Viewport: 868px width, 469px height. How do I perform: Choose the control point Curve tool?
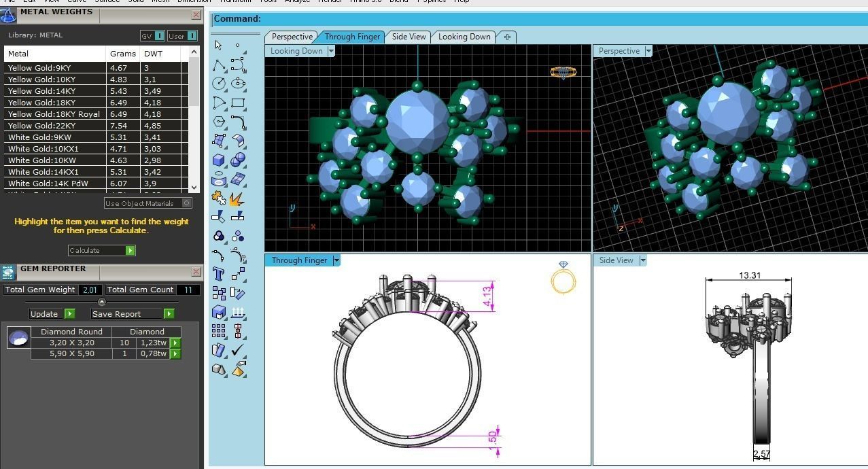pyautogui.click(x=238, y=65)
